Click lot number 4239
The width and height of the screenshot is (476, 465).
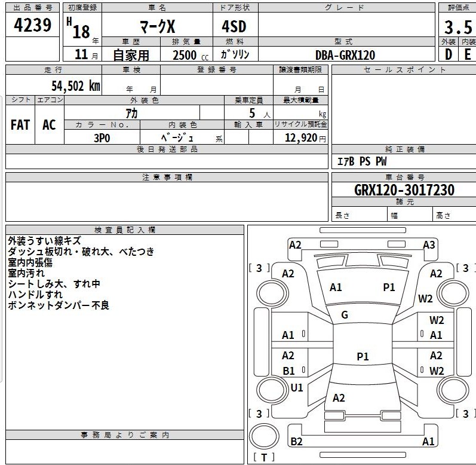pos(32,25)
